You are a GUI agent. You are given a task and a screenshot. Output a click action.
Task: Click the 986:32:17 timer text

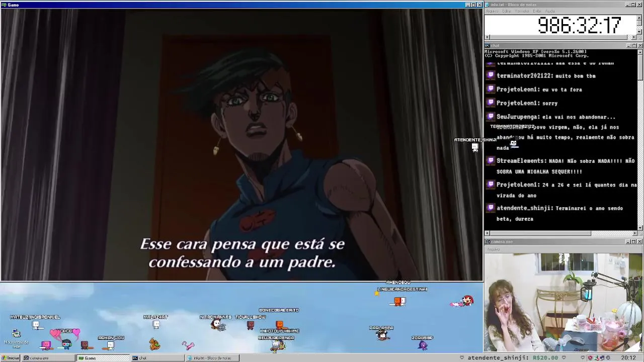(x=580, y=25)
